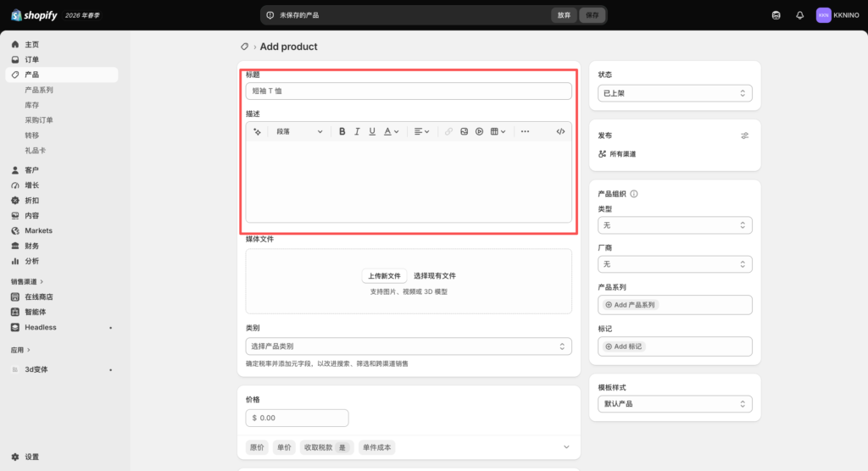Toggle underline formatting
This screenshot has width=868, height=471.
(x=372, y=131)
